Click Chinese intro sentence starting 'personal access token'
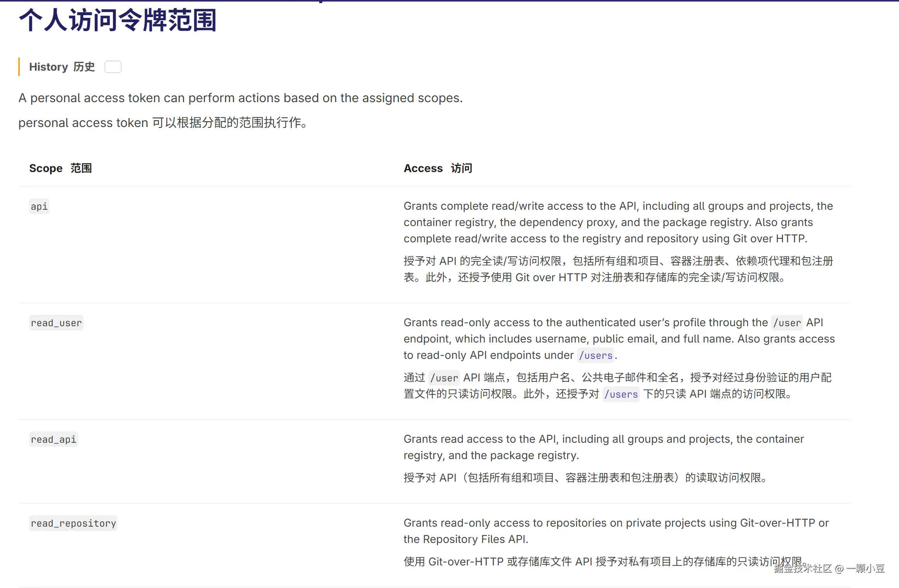Image resolution: width=899 pixels, height=588 pixels. click(163, 123)
